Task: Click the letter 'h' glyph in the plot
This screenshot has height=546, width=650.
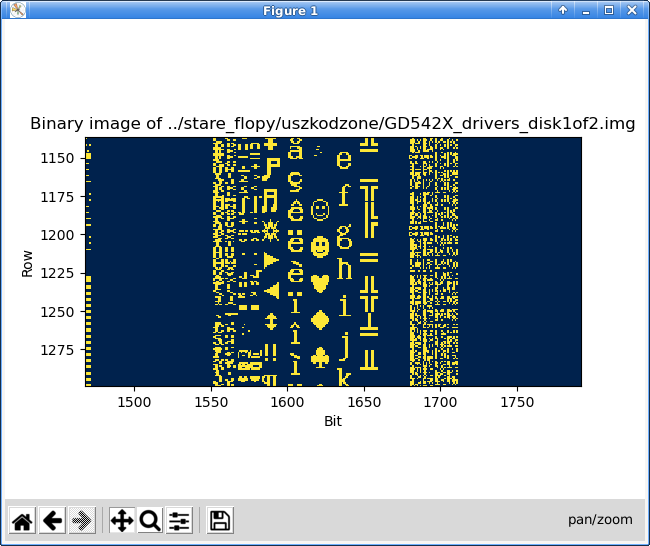Action: coord(344,269)
